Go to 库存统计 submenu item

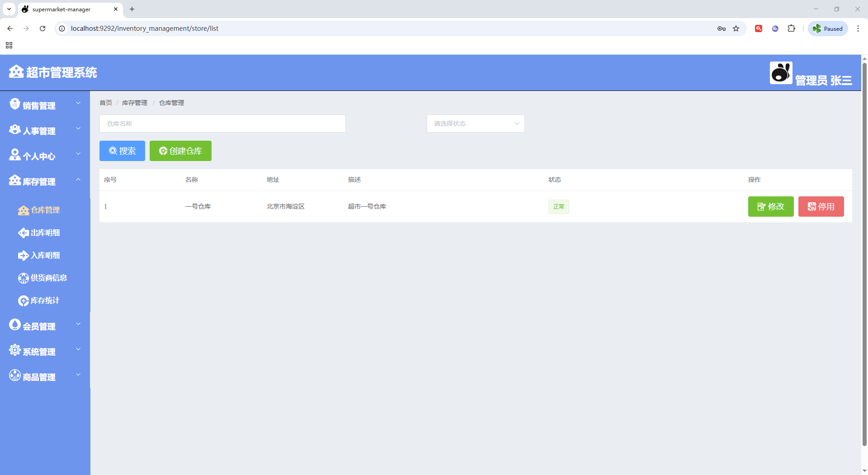coord(45,301)
